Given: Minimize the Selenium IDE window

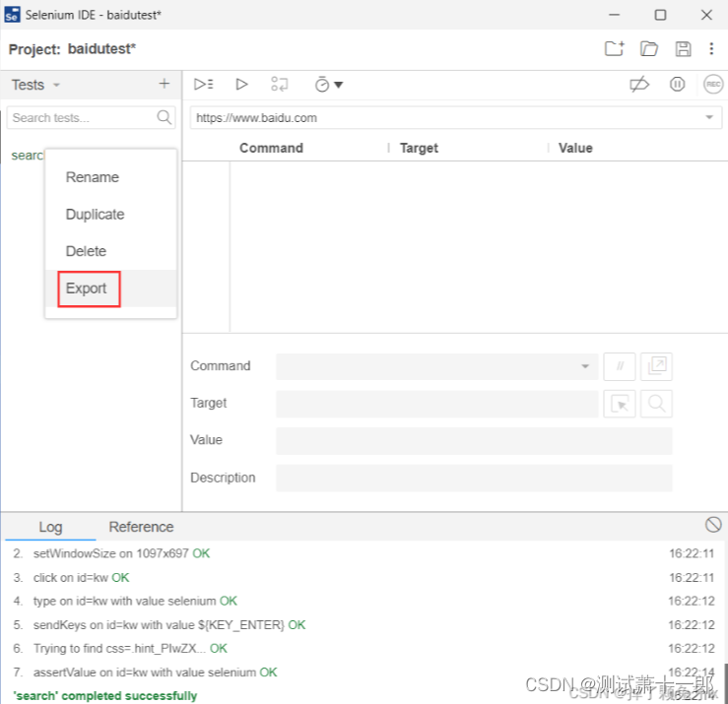Looking at the screenshot, I should (x=614, y=15).
